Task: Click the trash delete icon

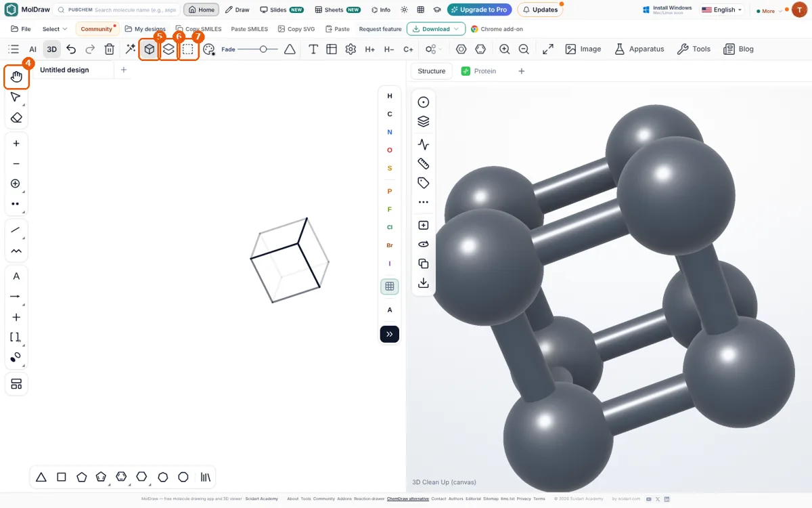Action: (x=110, y=49)
